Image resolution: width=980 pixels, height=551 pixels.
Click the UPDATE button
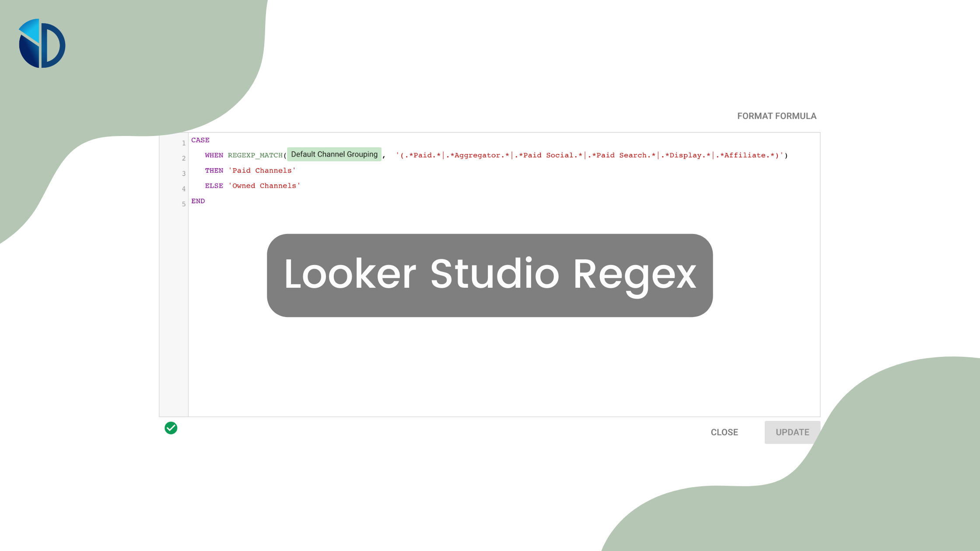792,432
